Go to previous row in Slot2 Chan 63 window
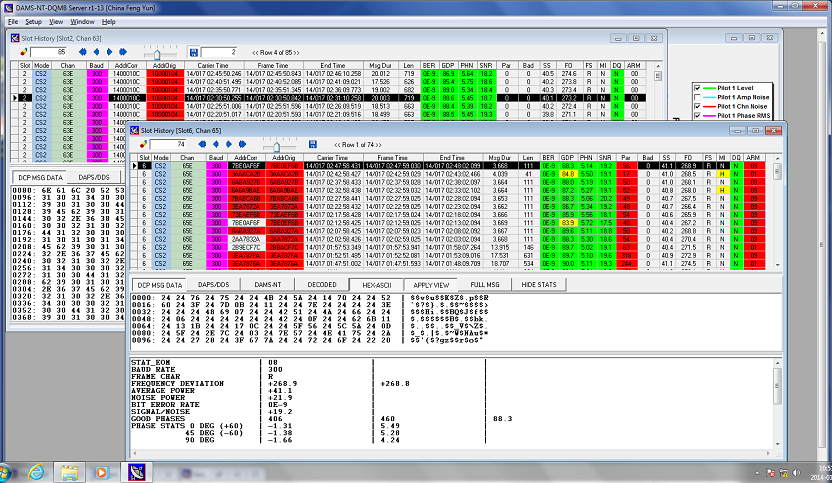Screen dimensions: 832x483 [x=96, y=52]
